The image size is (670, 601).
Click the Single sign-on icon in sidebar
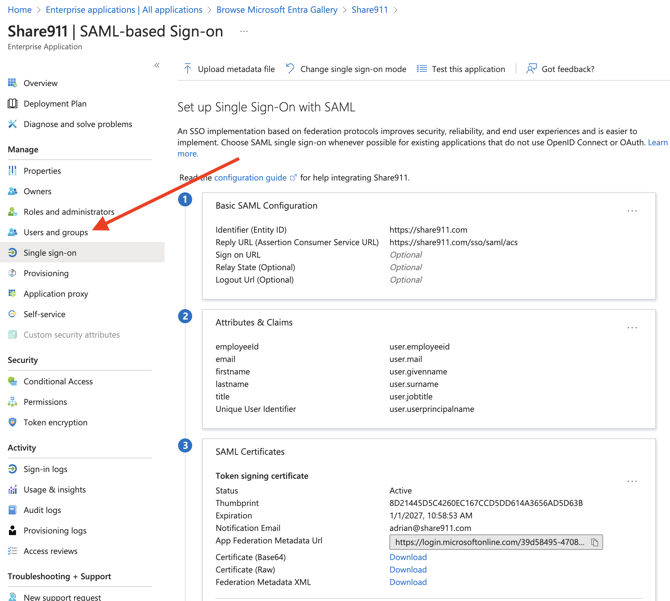tap(12, 252)
